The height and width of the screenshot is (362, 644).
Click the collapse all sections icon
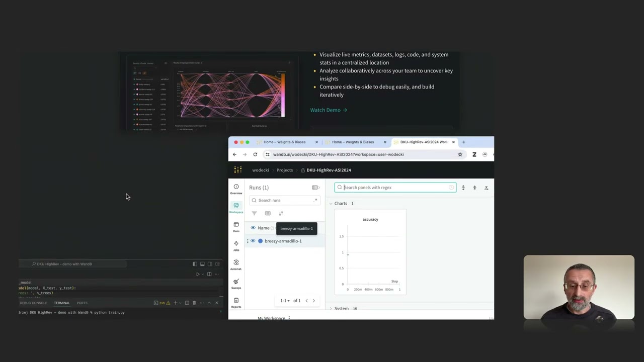click(x=474, y=188)
